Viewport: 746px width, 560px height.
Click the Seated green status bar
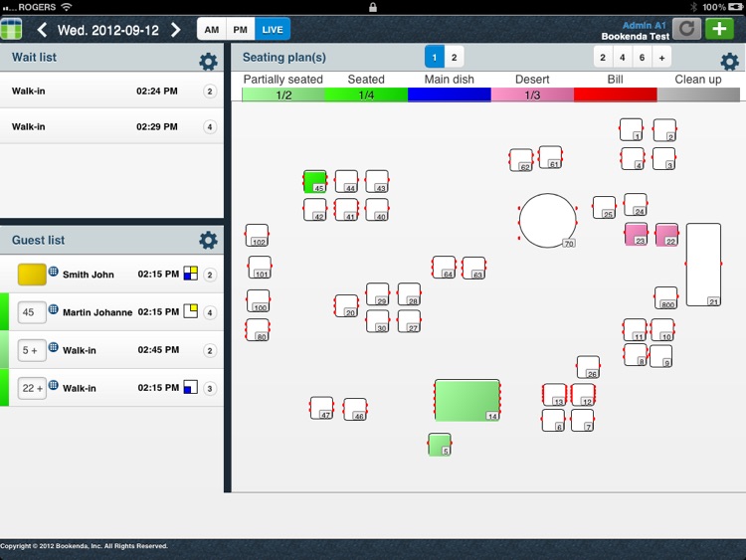click(366, 94)
